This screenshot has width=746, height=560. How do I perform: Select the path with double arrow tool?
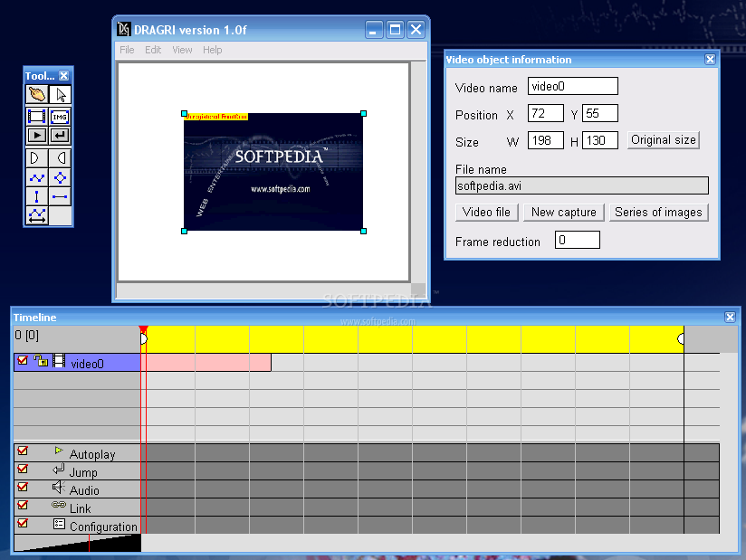pos(36,215)
